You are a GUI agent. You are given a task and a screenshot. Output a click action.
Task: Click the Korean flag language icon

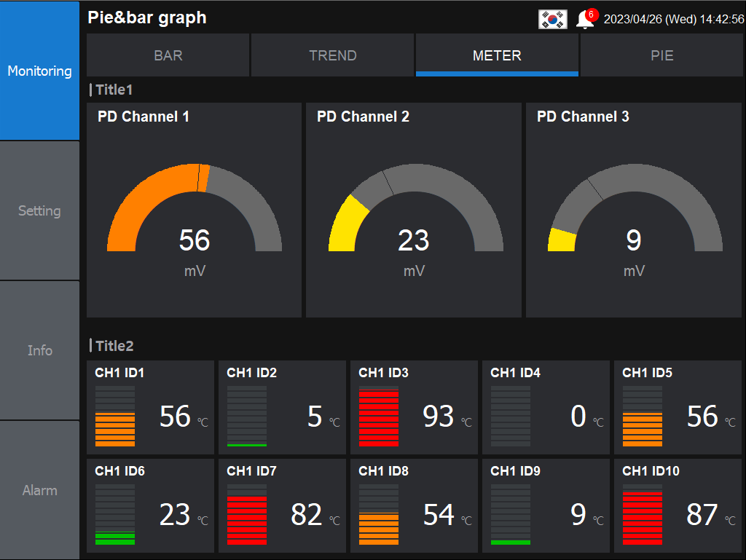point(552,20)
